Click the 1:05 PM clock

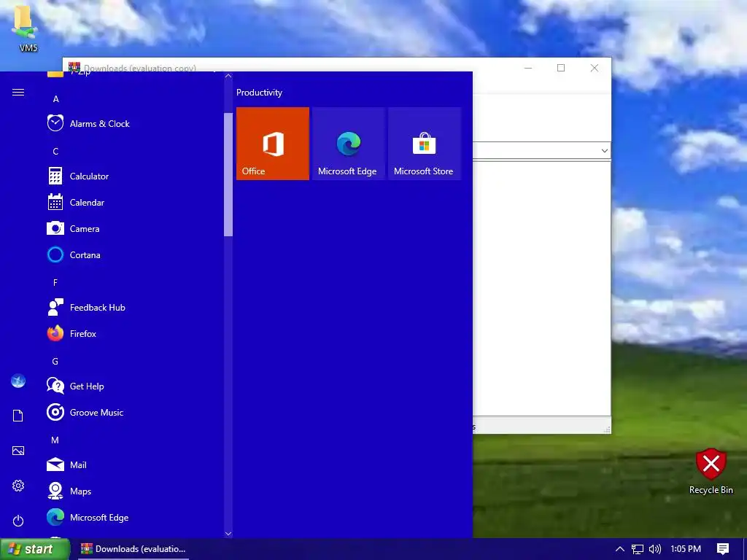[x=686, y=549]
